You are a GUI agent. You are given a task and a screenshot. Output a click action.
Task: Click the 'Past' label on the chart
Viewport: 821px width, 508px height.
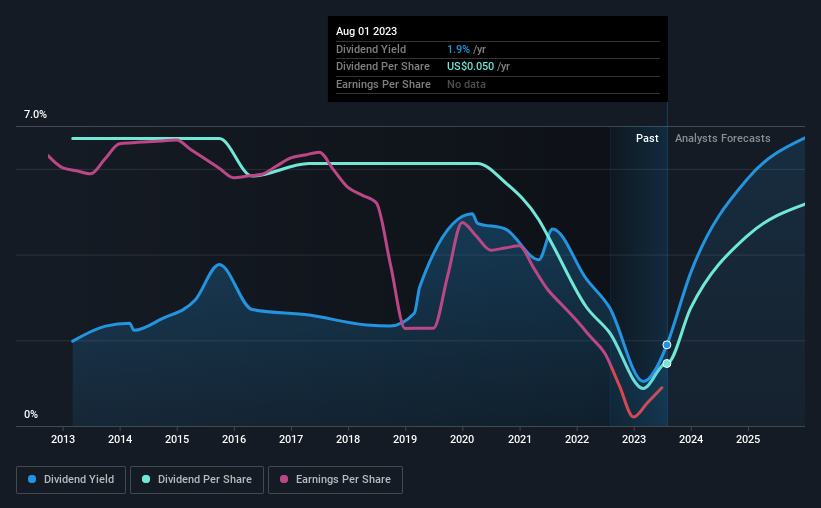tap(647, 138)
